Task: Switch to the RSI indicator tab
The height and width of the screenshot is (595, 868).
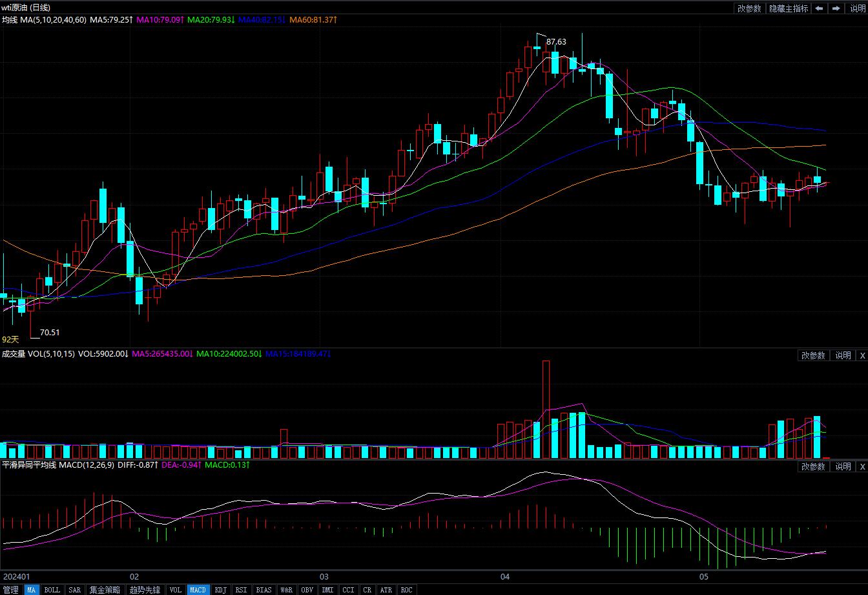Action: point(242,590)
